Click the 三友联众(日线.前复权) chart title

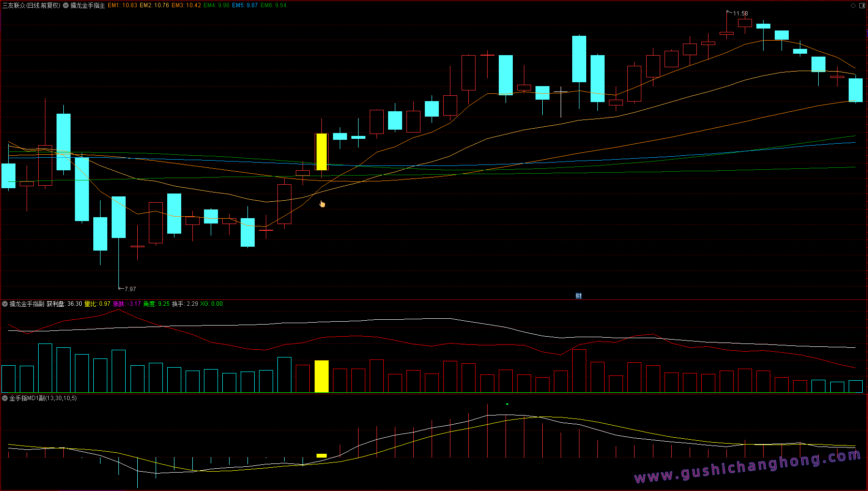(31, 5)
